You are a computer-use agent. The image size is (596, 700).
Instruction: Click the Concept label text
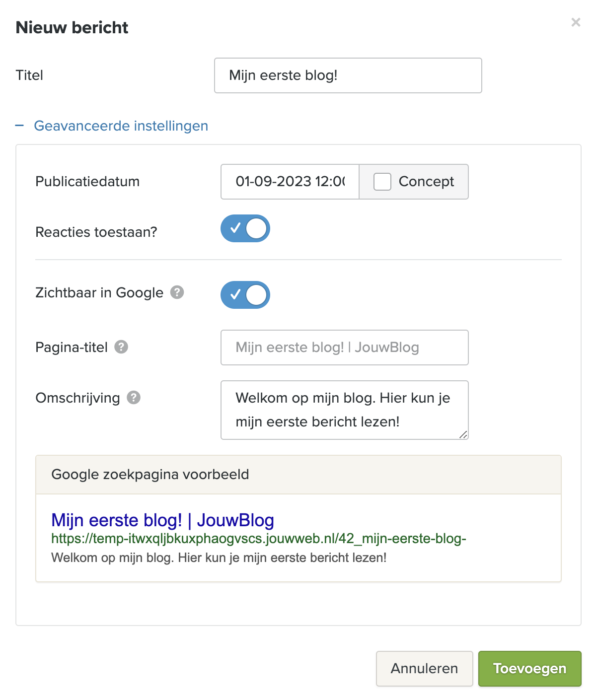426,182
